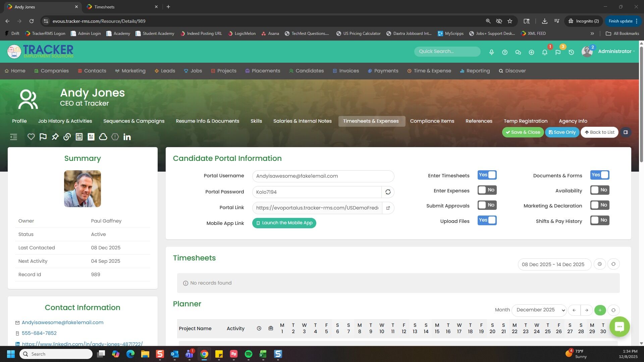Screen dimensions: 644x362
Task: Click the LinkedIn icon in candidate toolbar
Action: pyautogui.click(x=127, y=137)
